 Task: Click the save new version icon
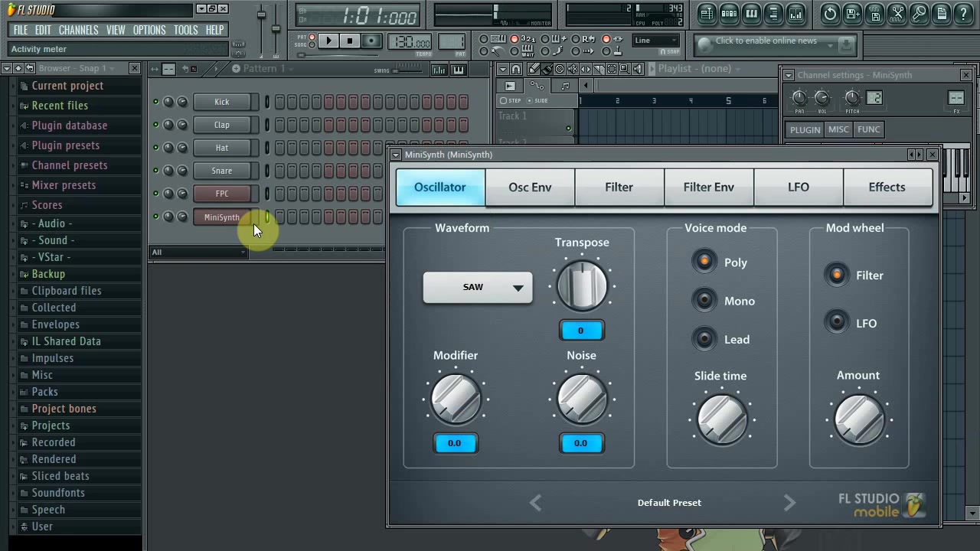point(852,14)
